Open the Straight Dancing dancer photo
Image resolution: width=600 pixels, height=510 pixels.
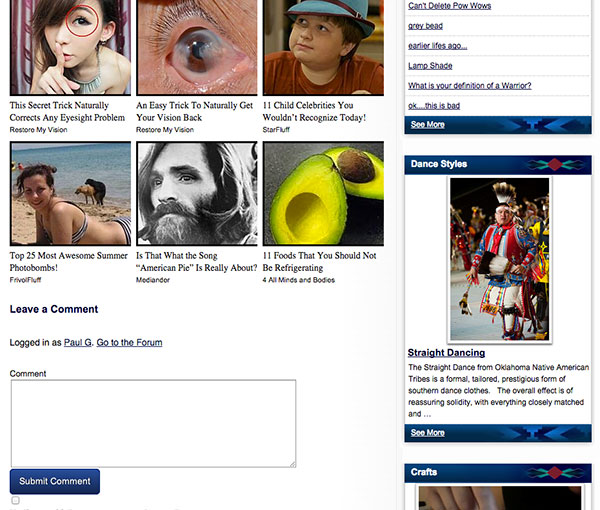point(499,259)
